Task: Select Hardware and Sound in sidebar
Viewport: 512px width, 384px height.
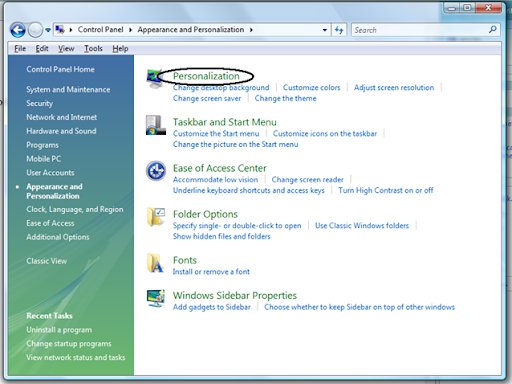Action: pyautogui.click(x=61, y=131)
